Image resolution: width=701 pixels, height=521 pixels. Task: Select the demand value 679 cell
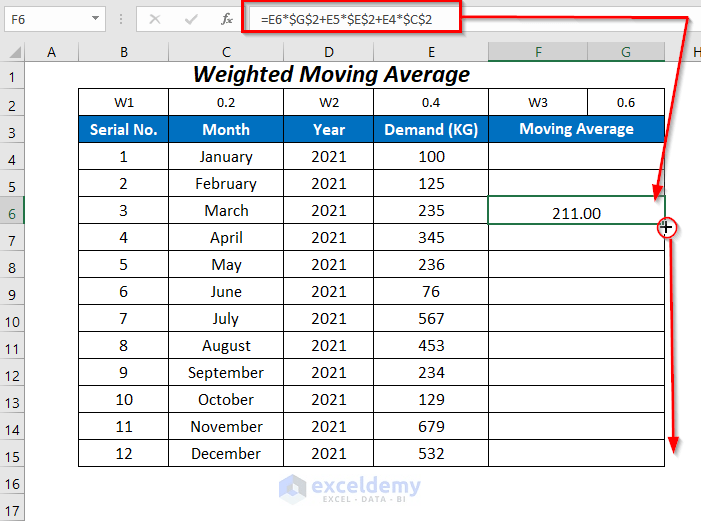(x=431, y=426)
